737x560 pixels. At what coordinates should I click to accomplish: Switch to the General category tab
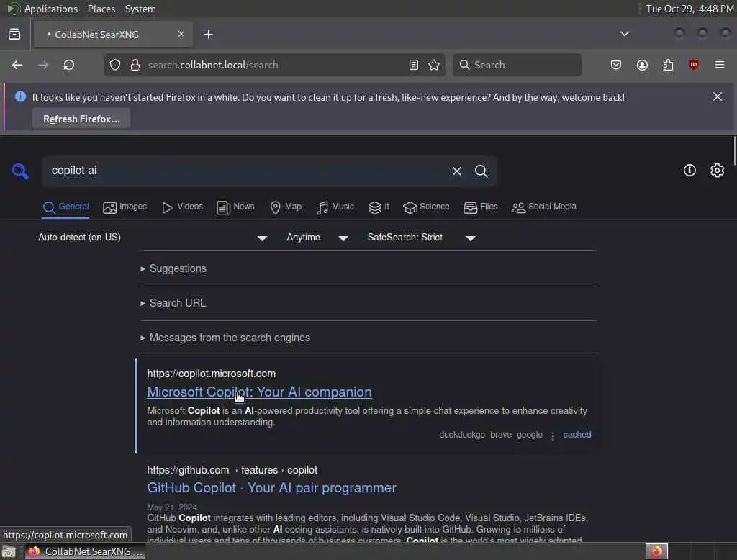point(65,207)
